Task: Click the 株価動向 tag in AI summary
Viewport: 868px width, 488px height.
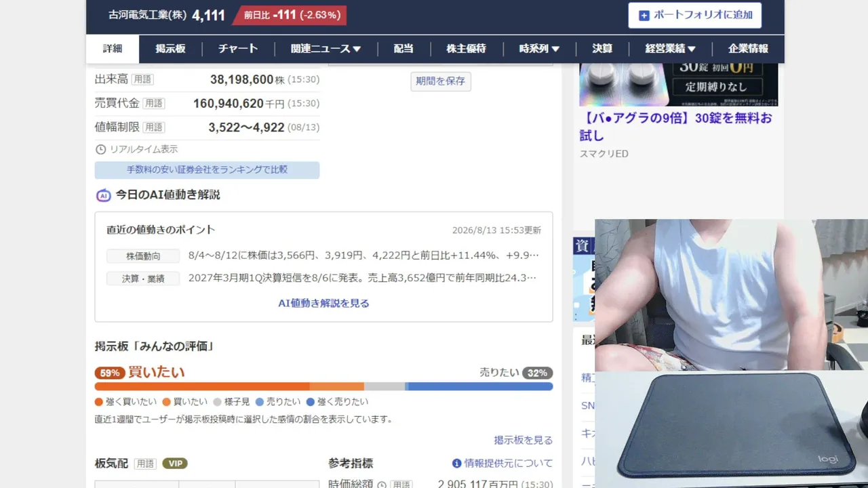Action: tap(143, 256)
